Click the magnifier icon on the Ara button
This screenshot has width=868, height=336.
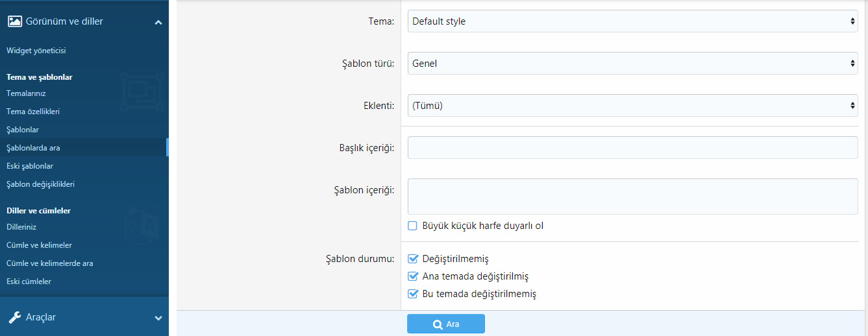(x=438, y=324)
